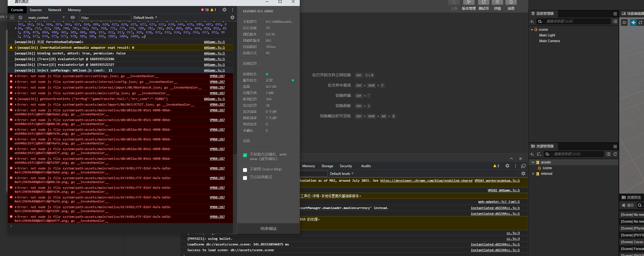Expand the getUserGrantInfo error entry

(x=16, y=99)
